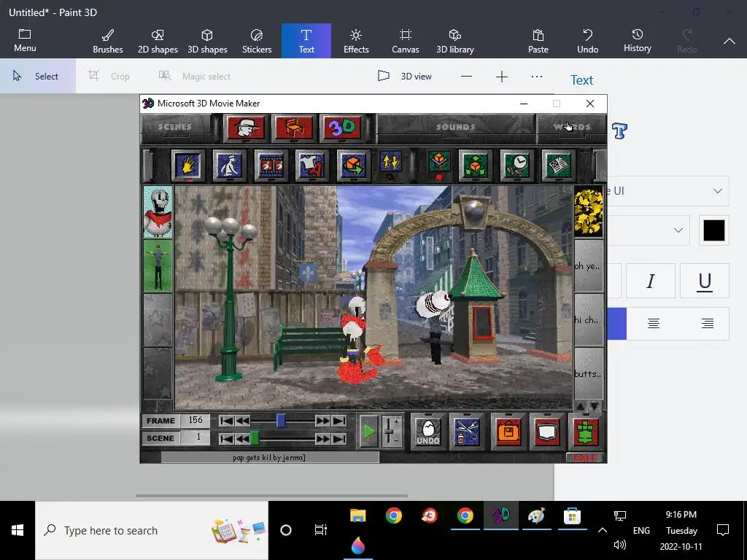Switch to the Brushes tab in Paint 3D

pos(108,41)
